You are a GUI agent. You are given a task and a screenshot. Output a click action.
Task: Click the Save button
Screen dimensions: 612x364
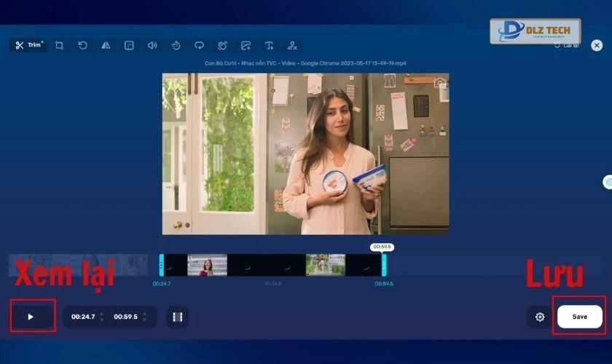580,317
